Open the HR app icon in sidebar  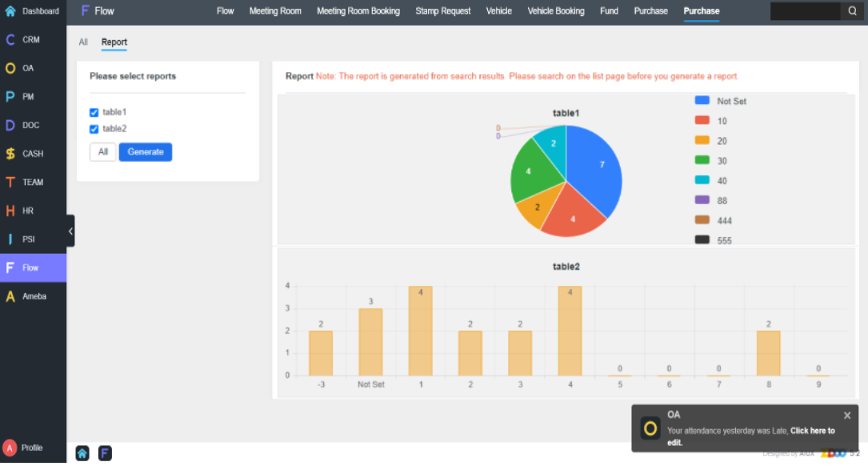point(10,211)
